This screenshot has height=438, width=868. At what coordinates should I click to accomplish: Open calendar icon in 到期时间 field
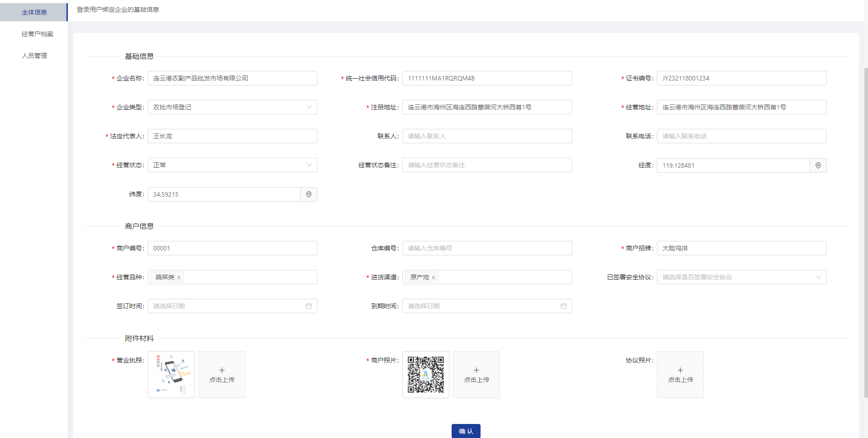pyautogui.click(x=563, y=306)
